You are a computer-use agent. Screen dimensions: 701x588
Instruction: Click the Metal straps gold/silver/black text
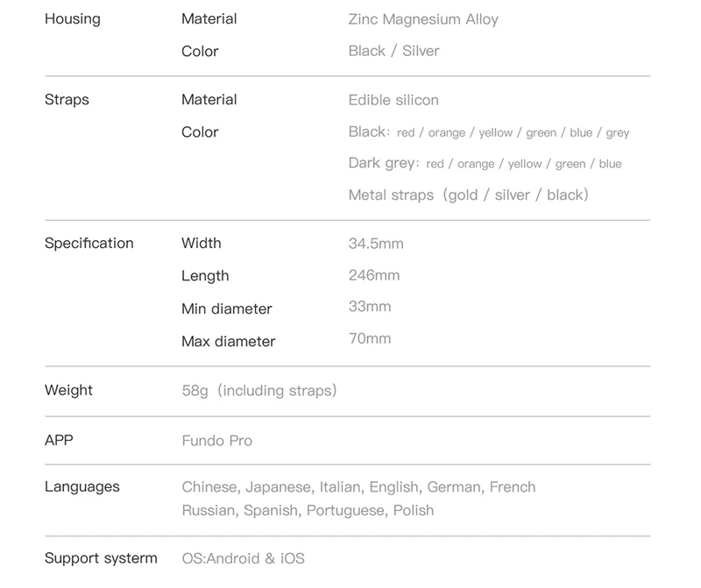coord(468,195)
